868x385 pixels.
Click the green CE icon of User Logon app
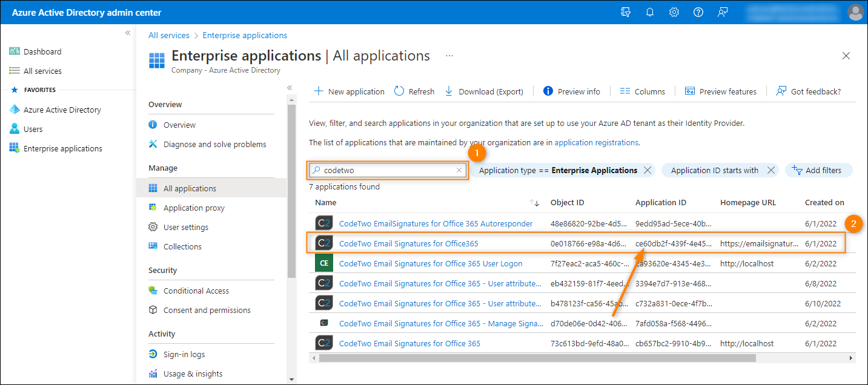324,263
